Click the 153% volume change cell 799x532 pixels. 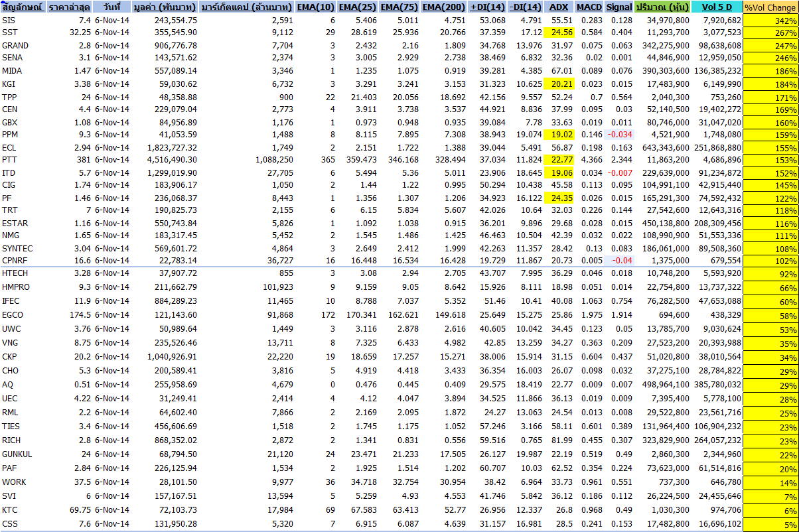[770, 160]
